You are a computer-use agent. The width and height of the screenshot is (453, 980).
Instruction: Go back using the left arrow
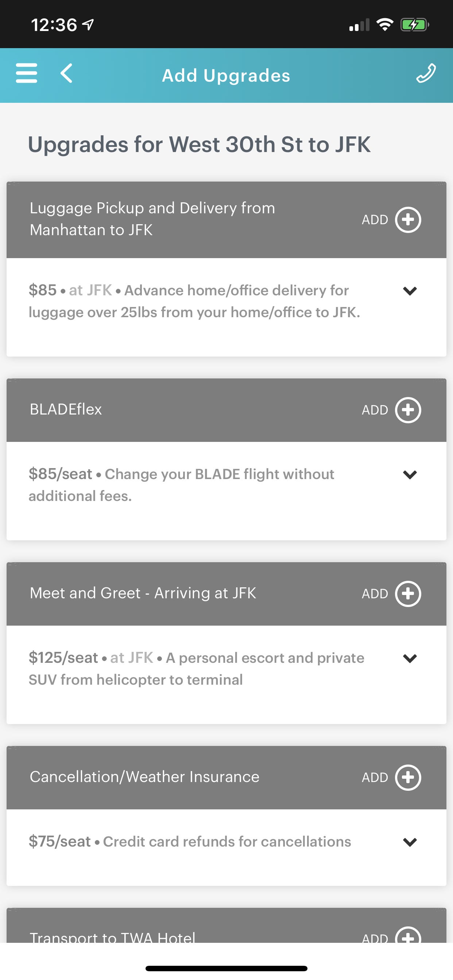(x=66, y=73)
